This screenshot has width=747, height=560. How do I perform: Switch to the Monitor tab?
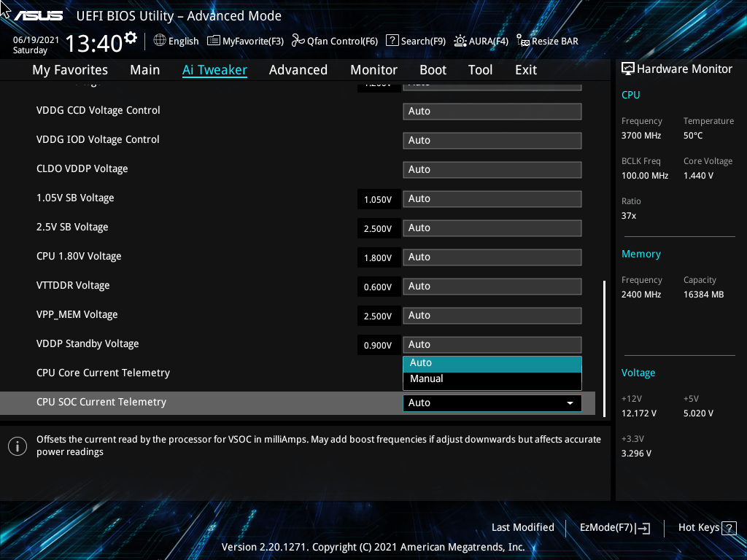click(373, 69)
